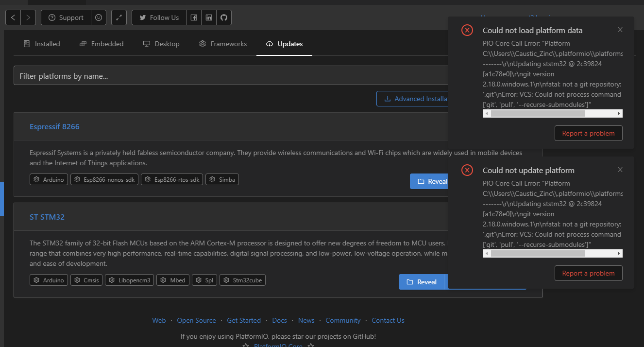Viewport: 644px width, 347px height.
Task: Click the LinkedIn icon in the toolbar
Action: coord(208,17)
